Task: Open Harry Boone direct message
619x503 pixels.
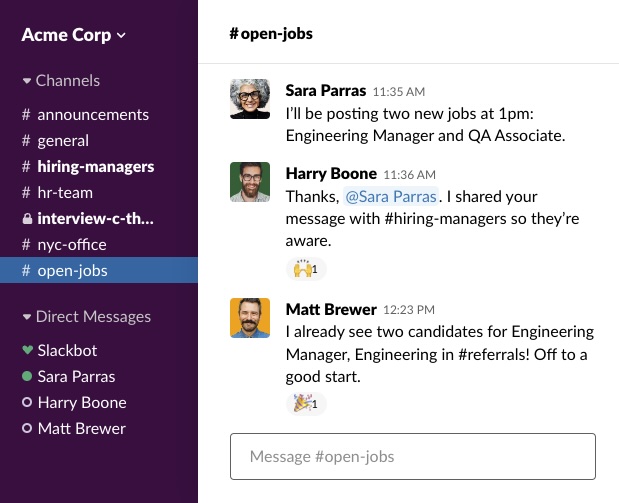Action: [x=81, y=403]
